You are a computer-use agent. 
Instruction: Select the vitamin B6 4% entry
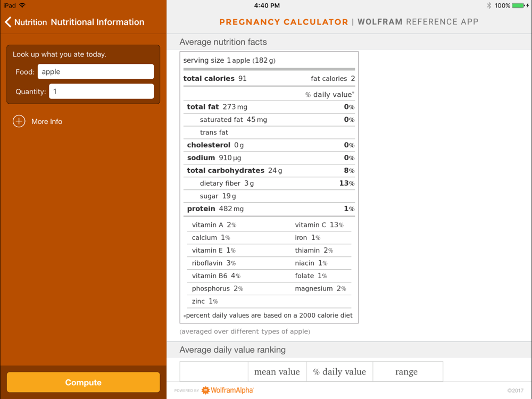(x=216, y=276)
